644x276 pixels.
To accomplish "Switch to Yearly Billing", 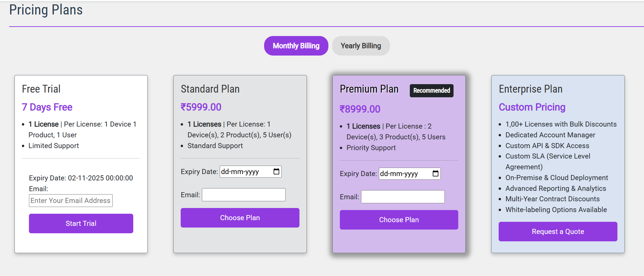I will pyautogui.click(x=360, y=45).
